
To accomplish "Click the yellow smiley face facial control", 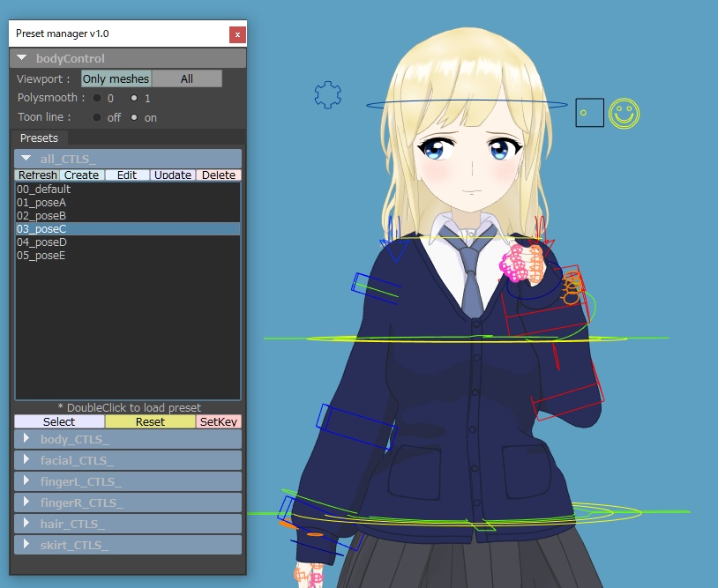I will pos(625,114).
